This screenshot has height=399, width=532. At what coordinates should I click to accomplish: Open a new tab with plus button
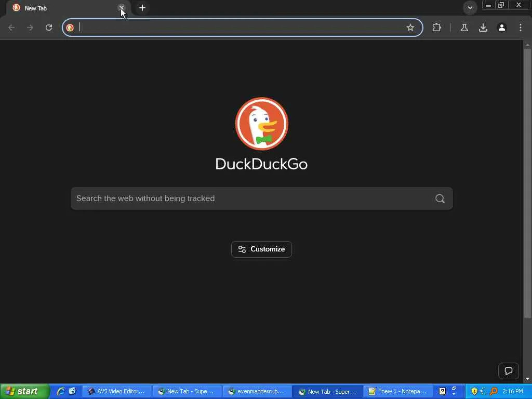pyautogui.click(x=142, y=8)
